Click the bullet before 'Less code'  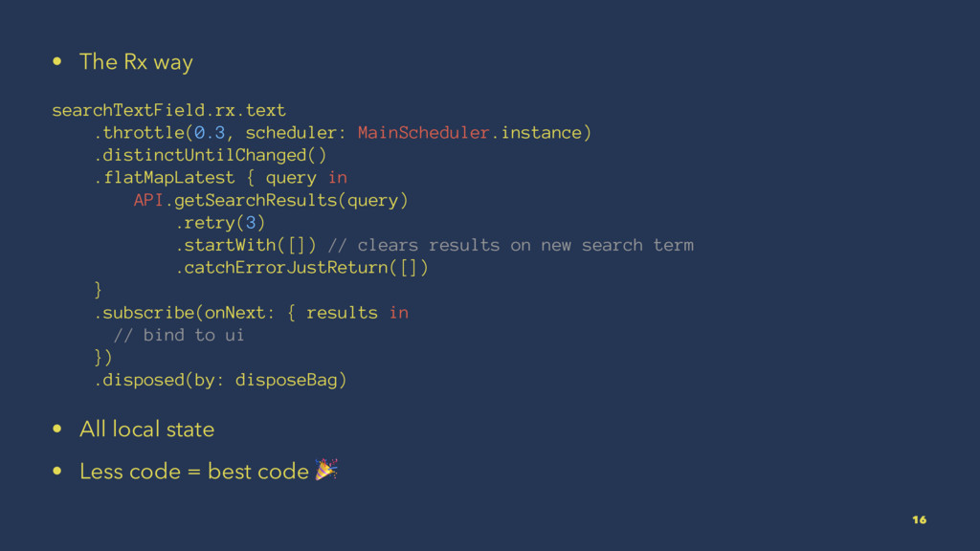pyautogui.click(x=58, y=472)
